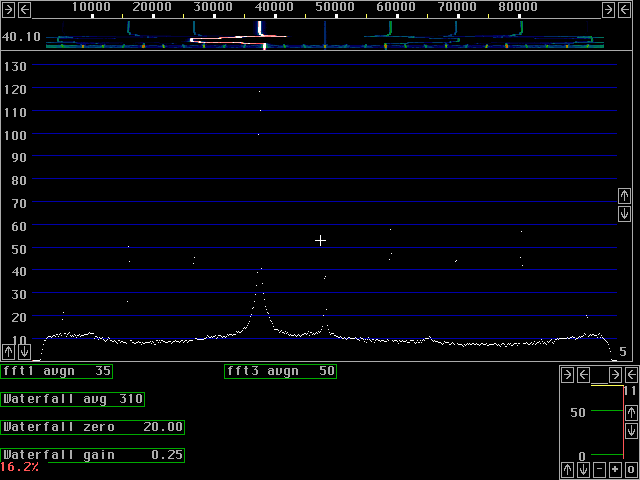Edit the Waterfall avg 310 field

coord(73,399)
